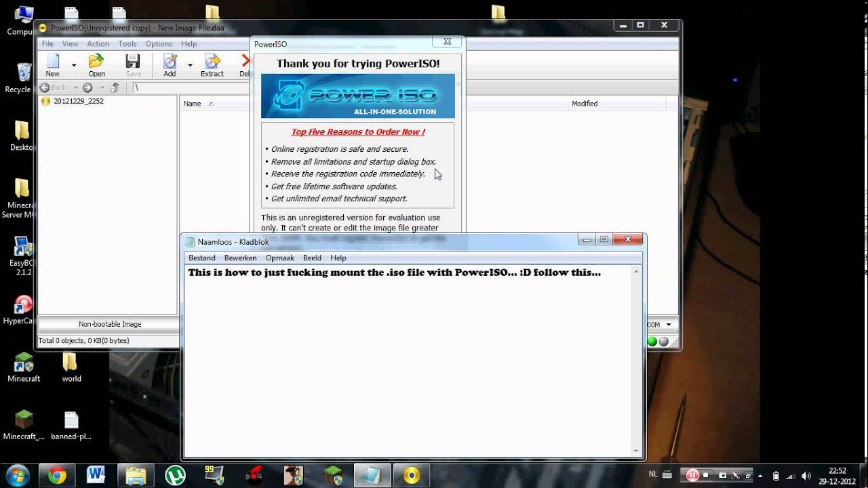Click the path address field in PowerISO
Screen dimensions: 868x488
point(190,87)
